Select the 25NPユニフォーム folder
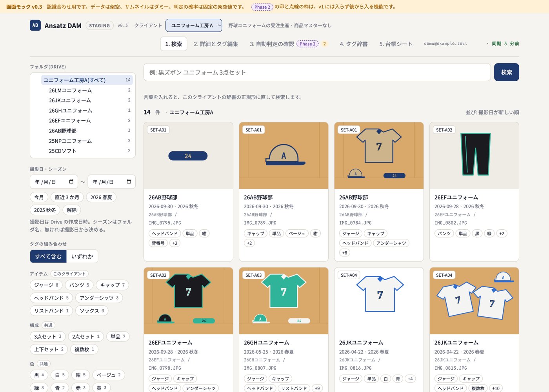The image size is (549, 392). click(x=87, y=141)
